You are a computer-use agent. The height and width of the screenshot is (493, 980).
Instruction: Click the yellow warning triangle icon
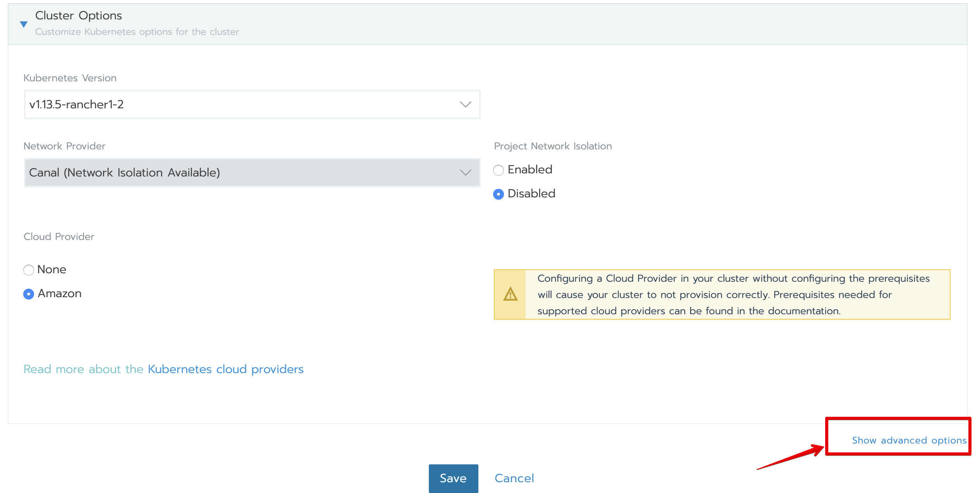coord(510,294)
